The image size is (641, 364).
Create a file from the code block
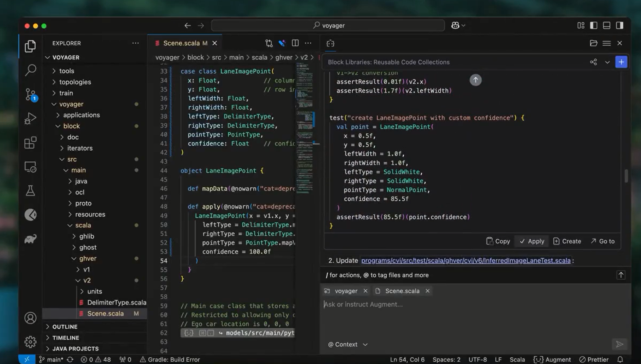567,241
